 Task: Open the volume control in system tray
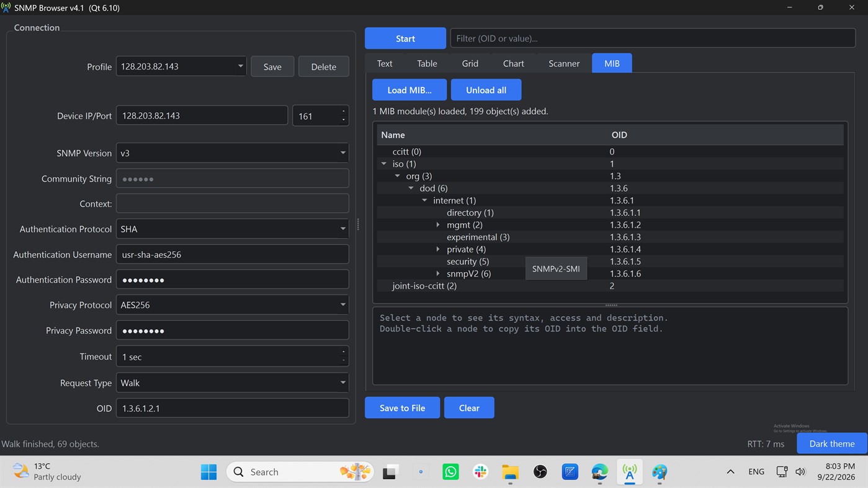click(800, 472)
